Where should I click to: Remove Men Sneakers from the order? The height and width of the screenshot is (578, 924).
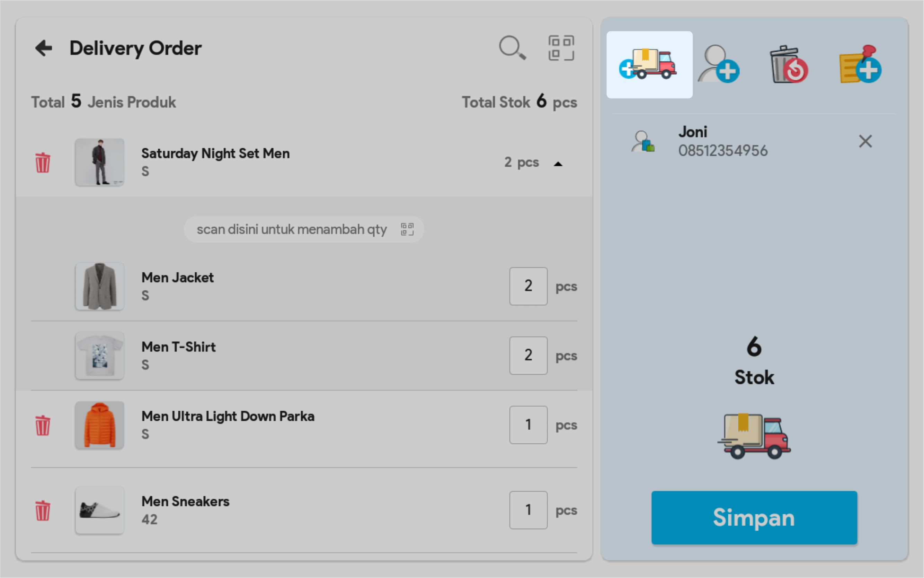pyautogui.click(x=43, y=510)
